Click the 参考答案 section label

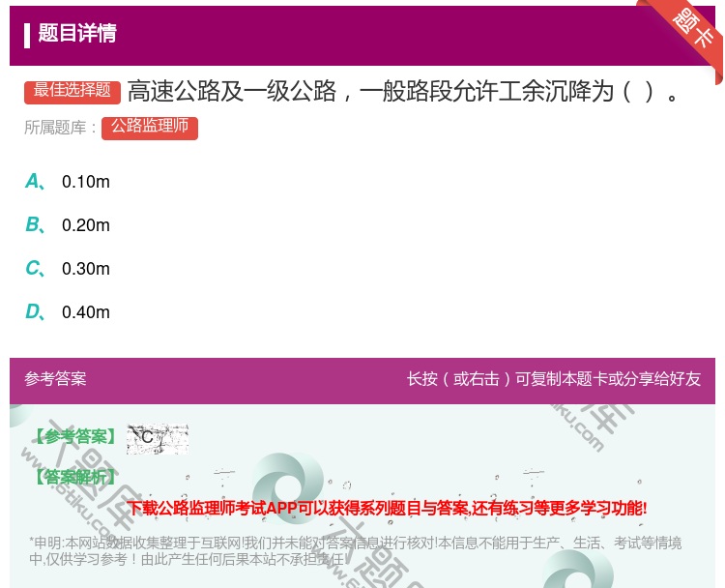(55, 379)
